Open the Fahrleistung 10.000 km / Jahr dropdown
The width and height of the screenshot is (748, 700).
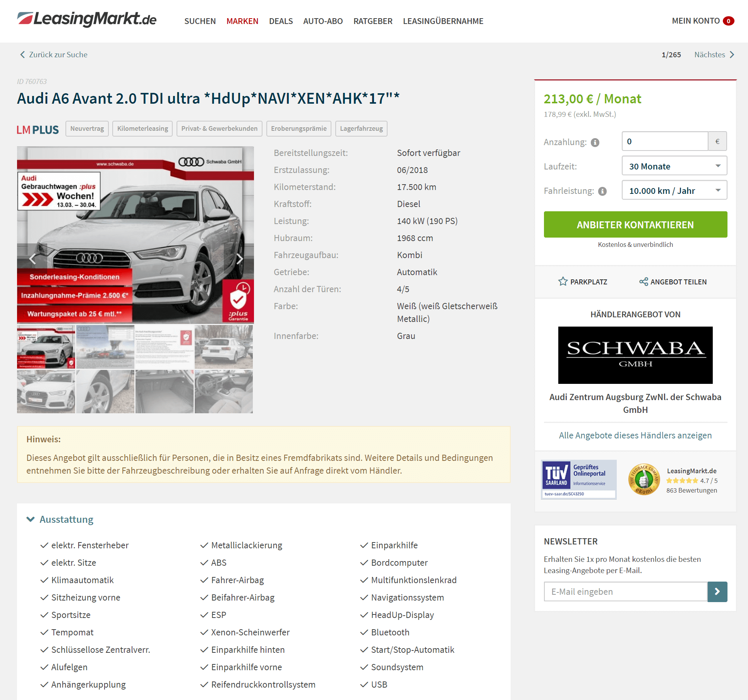[x=674, y=190]
